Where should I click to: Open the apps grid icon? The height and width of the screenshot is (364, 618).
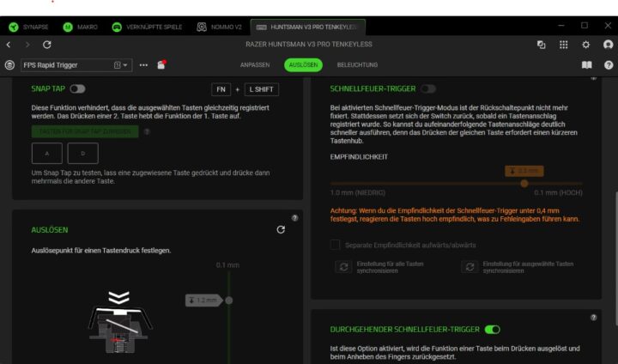(x=564, y=44)
